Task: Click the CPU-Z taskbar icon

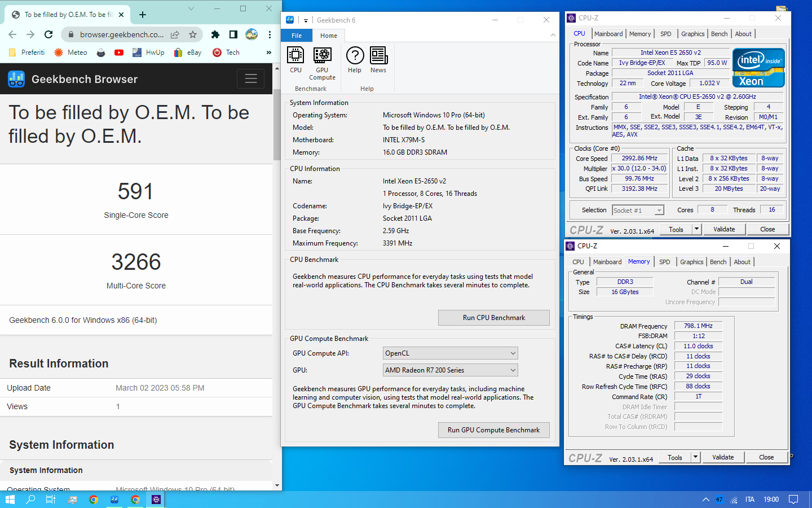Action: (156, 500)
